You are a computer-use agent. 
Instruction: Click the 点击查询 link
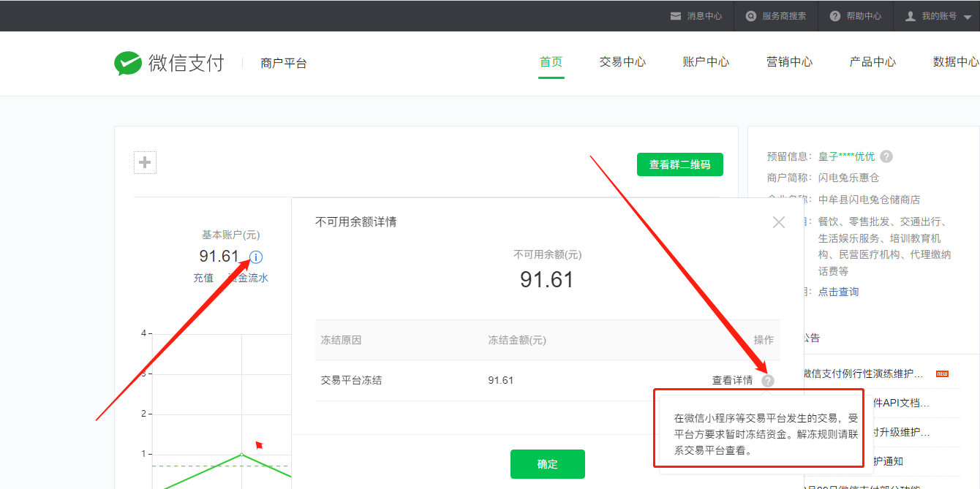tap(838, 292)
